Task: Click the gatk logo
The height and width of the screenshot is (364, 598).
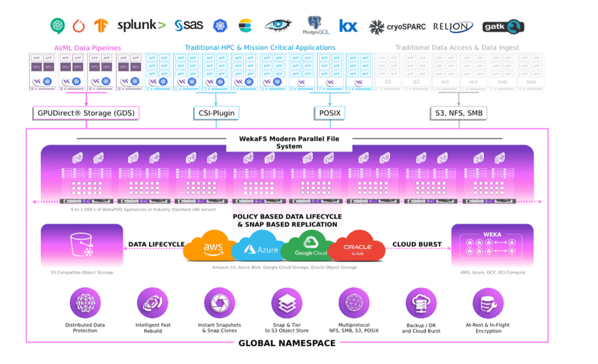Action: tap(503, 26)
